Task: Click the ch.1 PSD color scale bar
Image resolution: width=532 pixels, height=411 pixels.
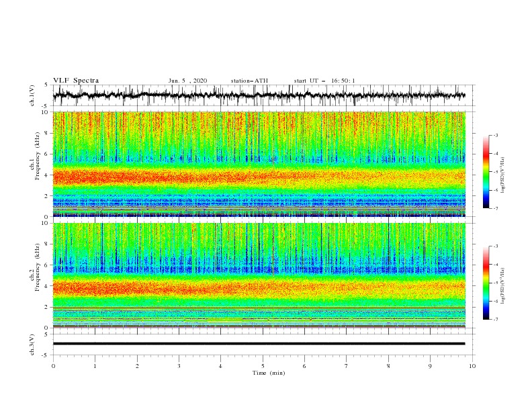Action: click(x=486, y=172)
